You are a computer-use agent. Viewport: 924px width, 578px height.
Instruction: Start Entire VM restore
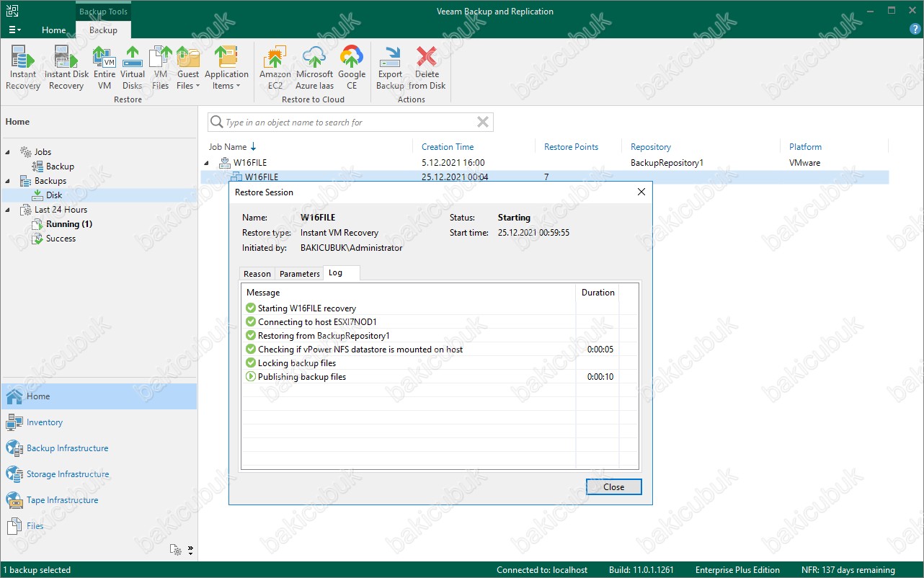(x=105, y=68)
